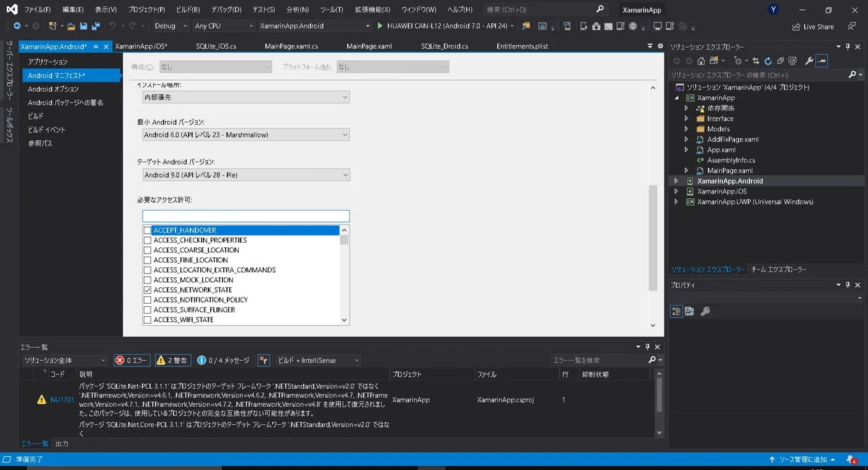This screenshot has height=470, width=868.
Task: Open Properties with the wrench icon
Action: (x=809, y=61)
